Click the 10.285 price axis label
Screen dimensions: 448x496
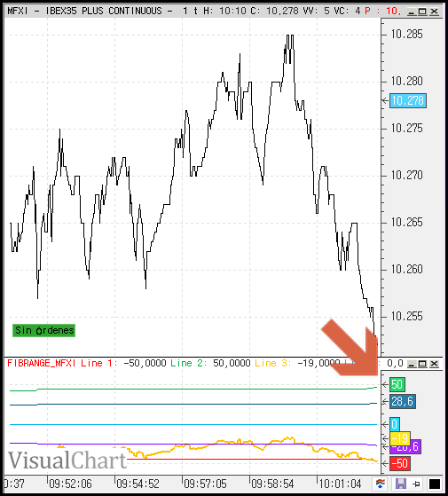(x=406, y=35)
